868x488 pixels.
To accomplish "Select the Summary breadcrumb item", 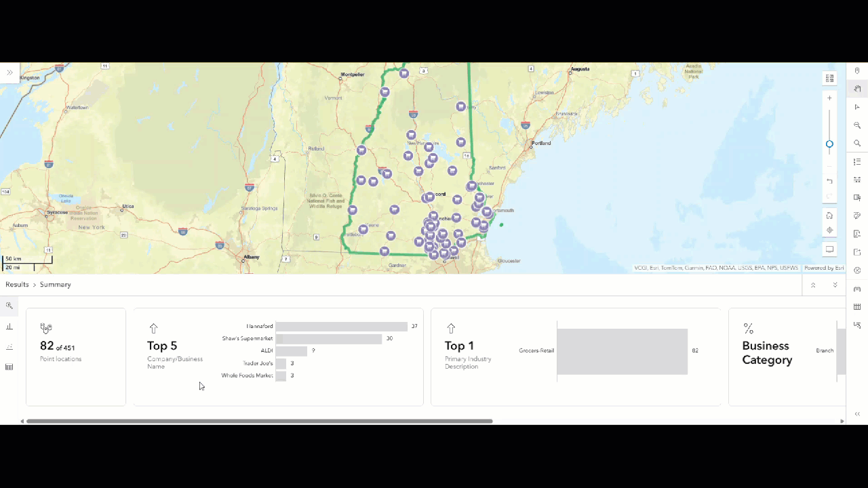I will point(55,284).
